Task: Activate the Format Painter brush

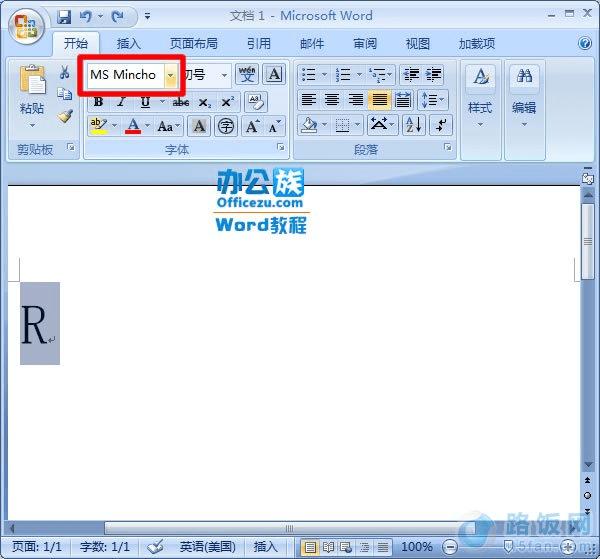Action: coord(65,116)
